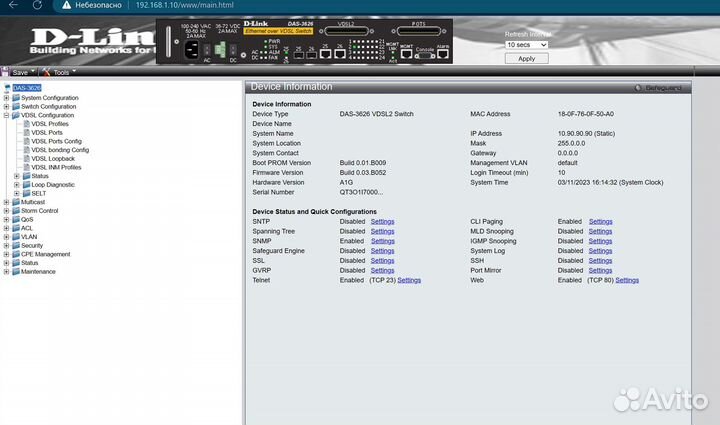Click the address bar URL
Image resolution: width=720 pixels, height=425 pixels.
(x=185, y=5)
